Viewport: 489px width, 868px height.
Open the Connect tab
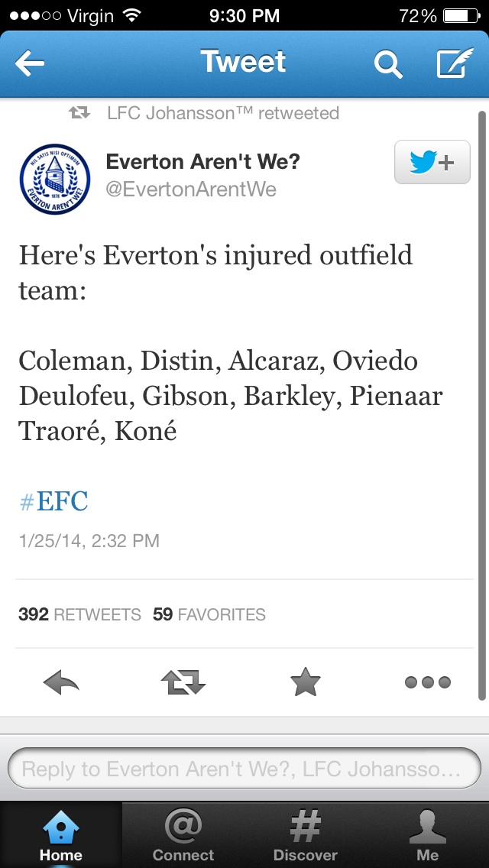(183, 834)
